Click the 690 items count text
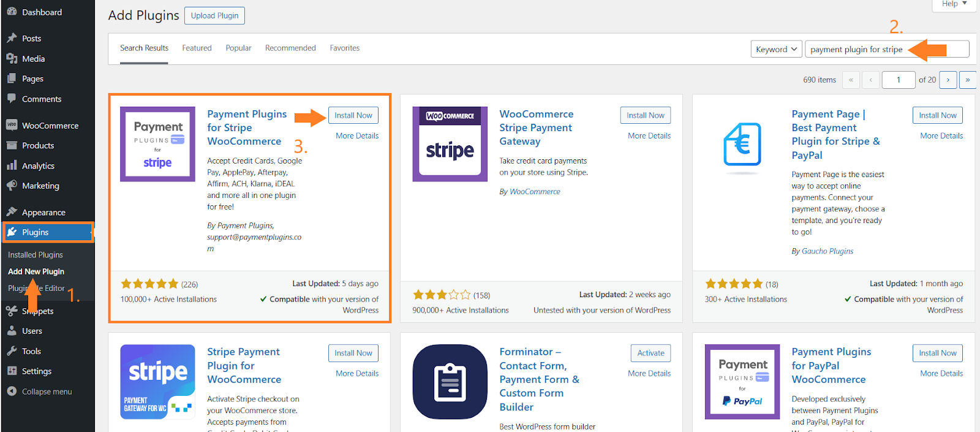Screen dimensions: 980x432 point(820,80)
